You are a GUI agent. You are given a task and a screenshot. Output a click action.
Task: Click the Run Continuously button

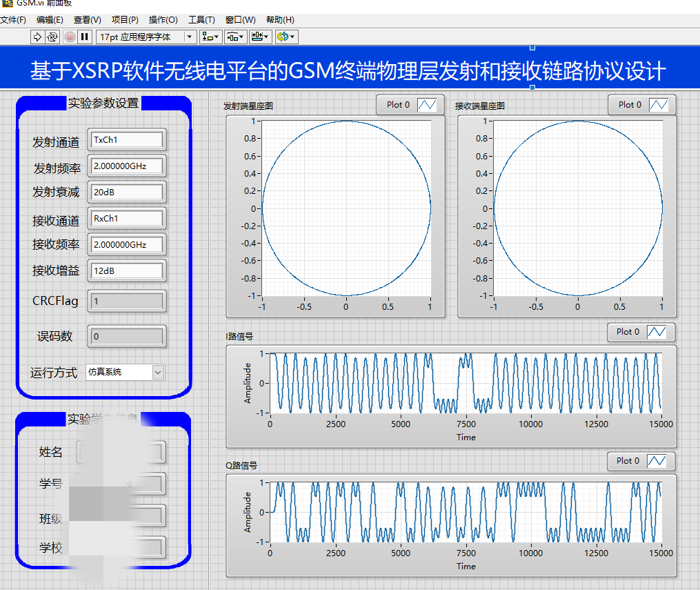(52, 37)
